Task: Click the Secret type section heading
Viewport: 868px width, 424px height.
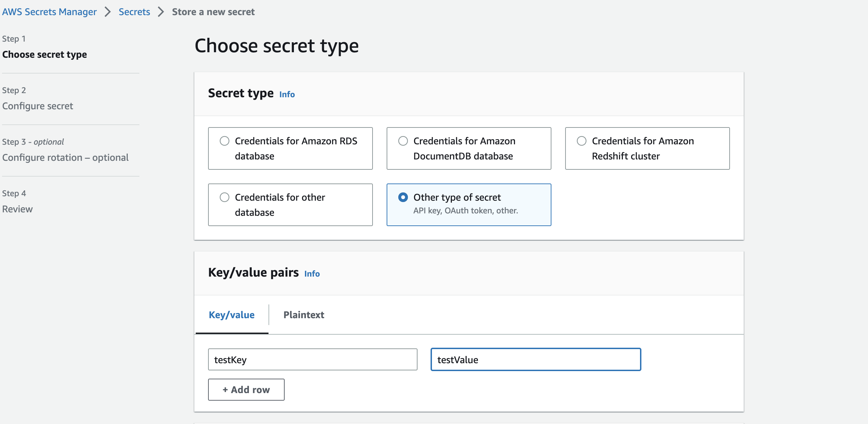Action: [x=241, y=93]
